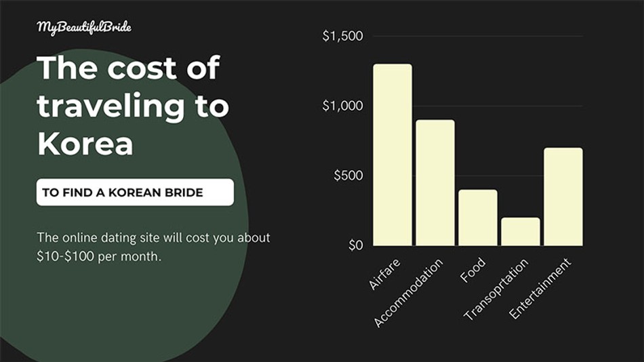Click the TO FIND A KOREAN BRIDE button
This screenshot has width=644, height=362.
[x=135, y=192]
